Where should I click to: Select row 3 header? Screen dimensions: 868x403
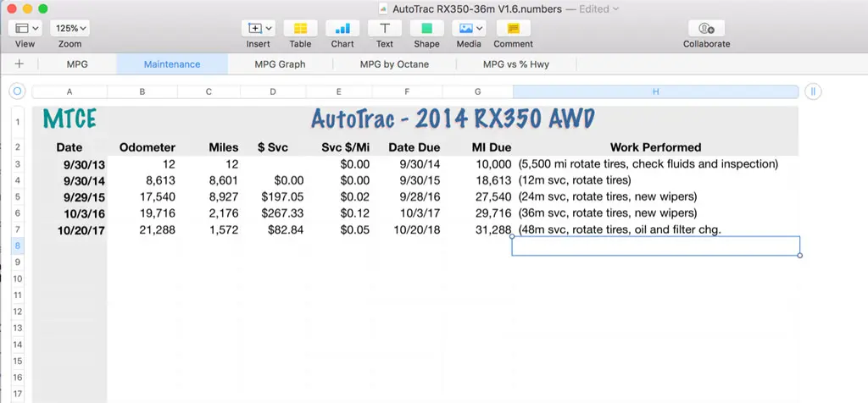tap(18, 163)
